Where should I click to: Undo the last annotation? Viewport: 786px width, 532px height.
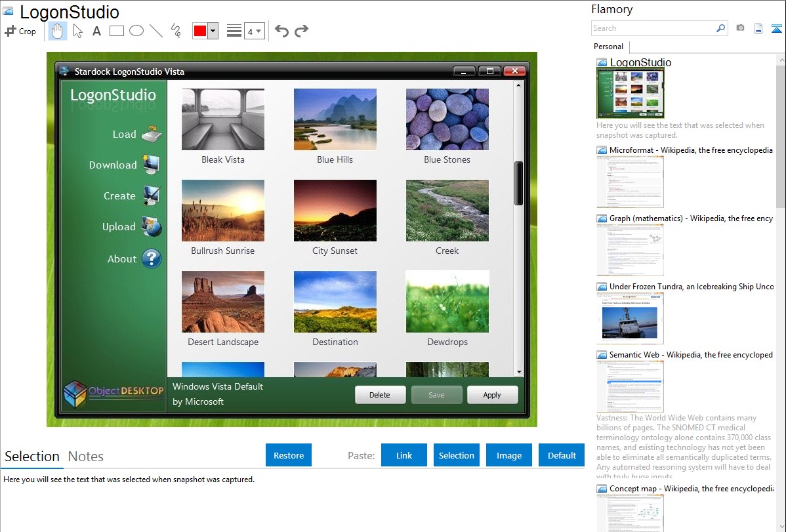coord(281,31)
